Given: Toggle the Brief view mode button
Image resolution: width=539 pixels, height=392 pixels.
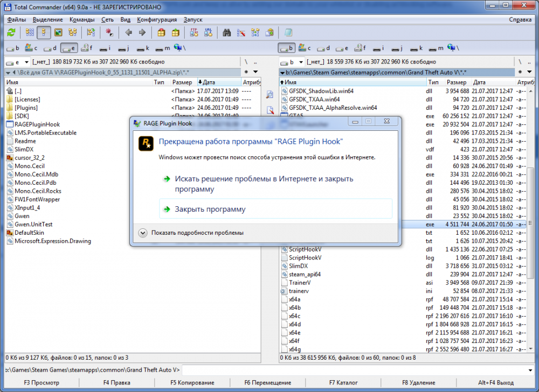Looking at the screenshot, I should [x=30, y=32].
